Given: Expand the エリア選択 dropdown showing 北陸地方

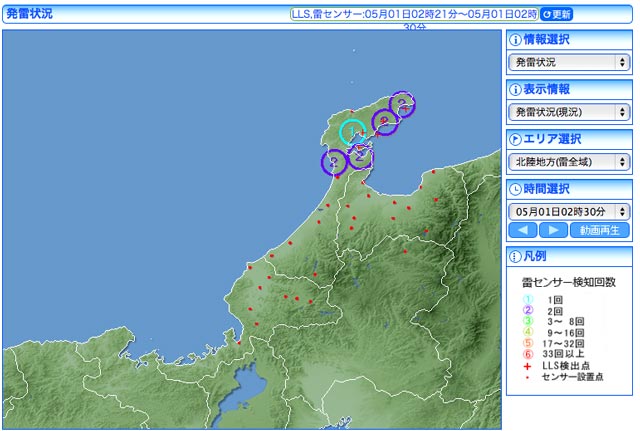Looking at the screenshot, I should coord(568,161).
